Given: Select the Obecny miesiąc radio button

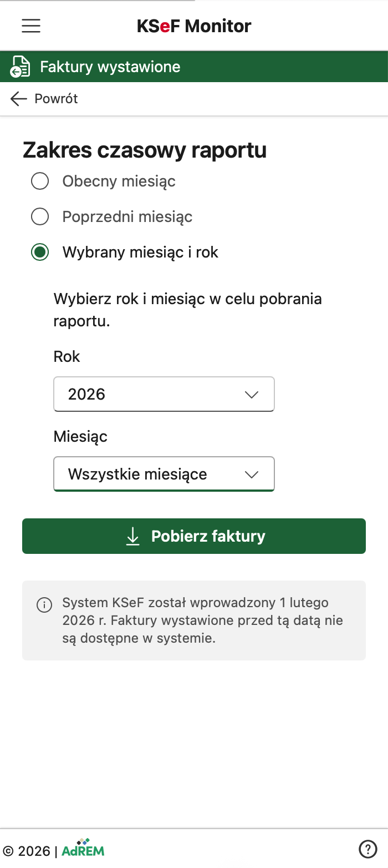Looking at the screenshot, I should pos(39,181).
